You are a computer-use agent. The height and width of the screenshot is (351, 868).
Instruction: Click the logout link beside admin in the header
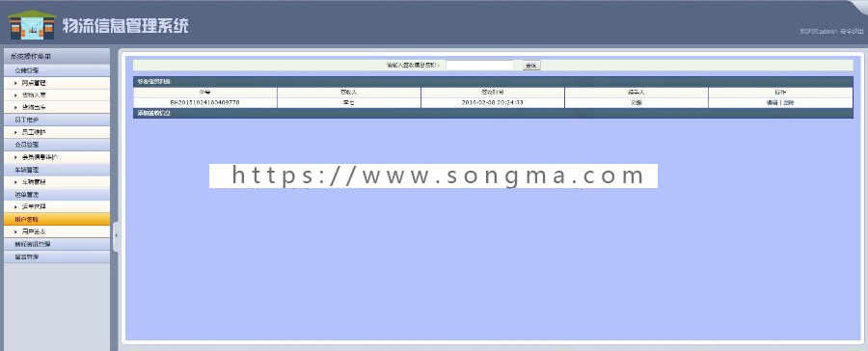point(852,32)
